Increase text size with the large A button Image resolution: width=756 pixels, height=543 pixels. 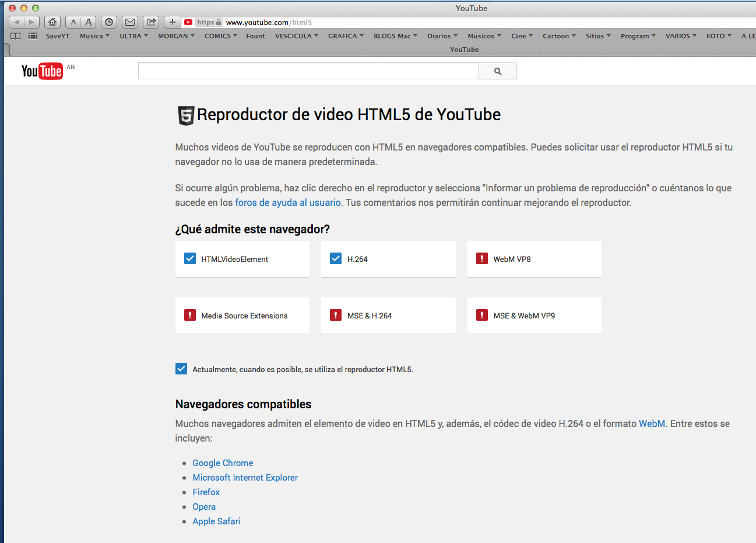(x=89, y=22)
